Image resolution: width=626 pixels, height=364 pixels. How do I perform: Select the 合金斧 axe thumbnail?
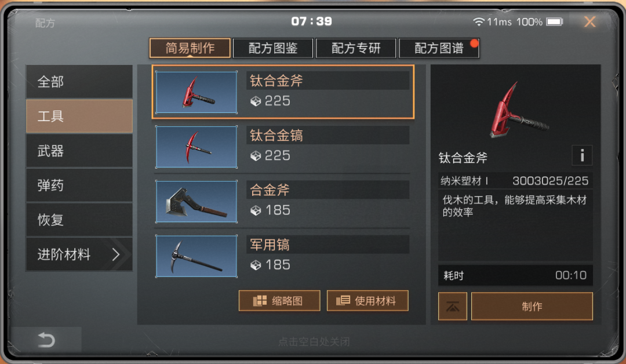196,202
